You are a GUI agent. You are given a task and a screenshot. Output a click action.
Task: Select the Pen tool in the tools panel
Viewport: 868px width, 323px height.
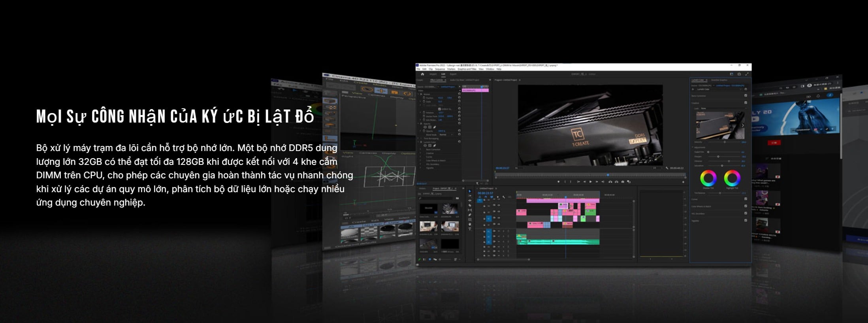click(x=470, y=215)
